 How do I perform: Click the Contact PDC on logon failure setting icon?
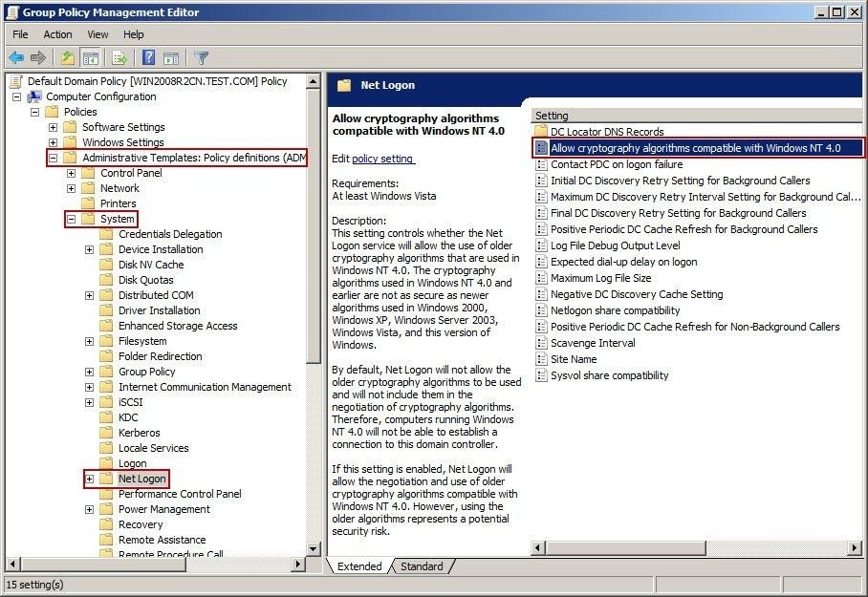[541, 164]
